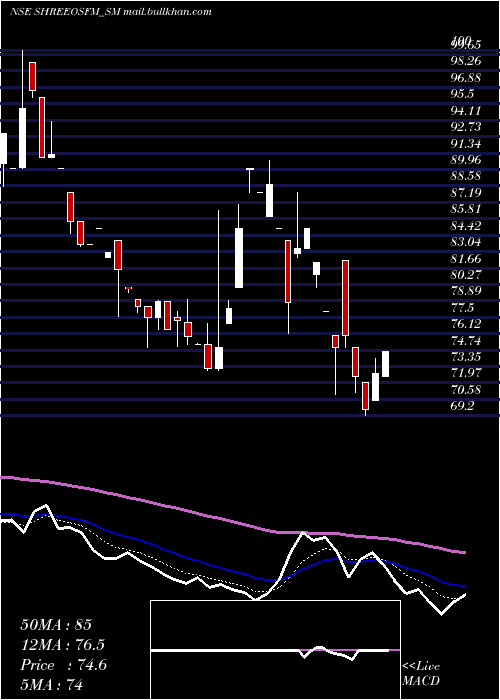This screenshot has width=500, height=700.
Task: Select the 88.58 price label
Action: click(466, 176)
